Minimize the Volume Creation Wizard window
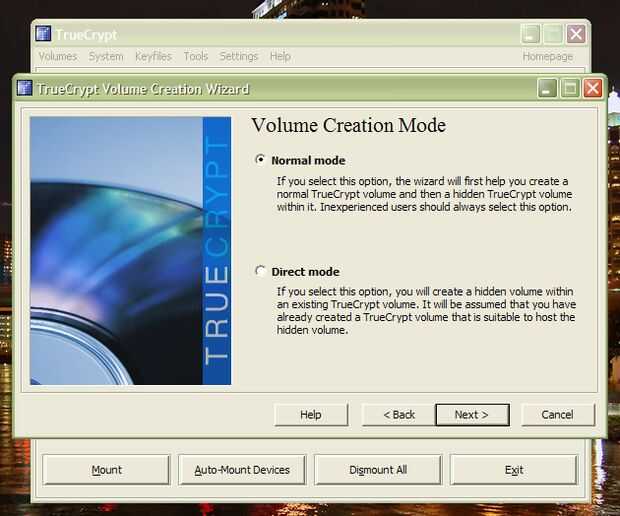The image size is (620, 516). 547,88
